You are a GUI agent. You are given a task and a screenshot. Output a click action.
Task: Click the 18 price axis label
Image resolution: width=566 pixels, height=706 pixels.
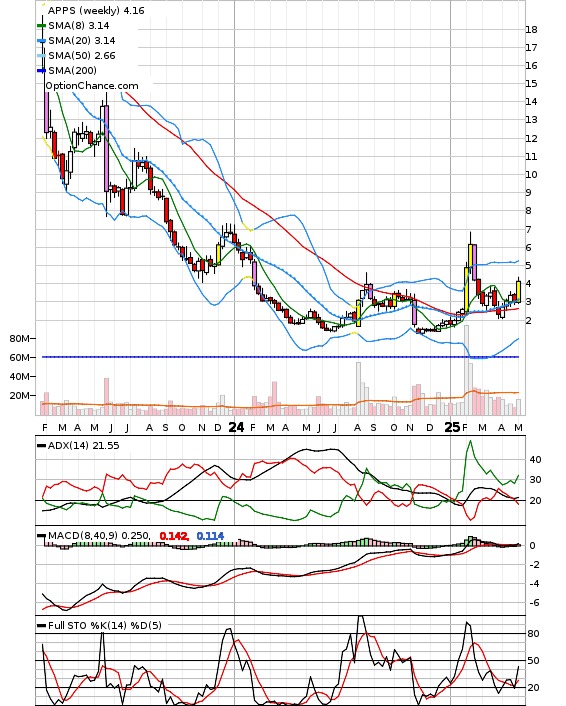coord(531,30)
